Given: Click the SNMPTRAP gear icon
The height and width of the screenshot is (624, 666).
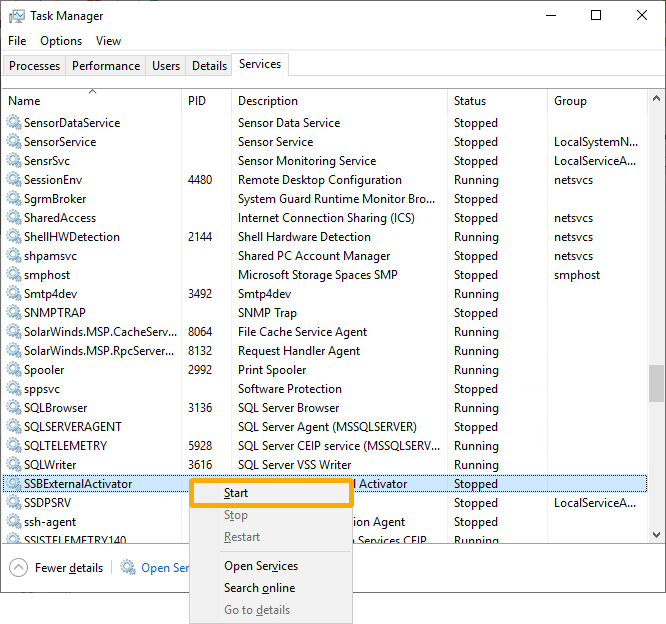Looking at the screenshot, I should click(x=14, y=312).
